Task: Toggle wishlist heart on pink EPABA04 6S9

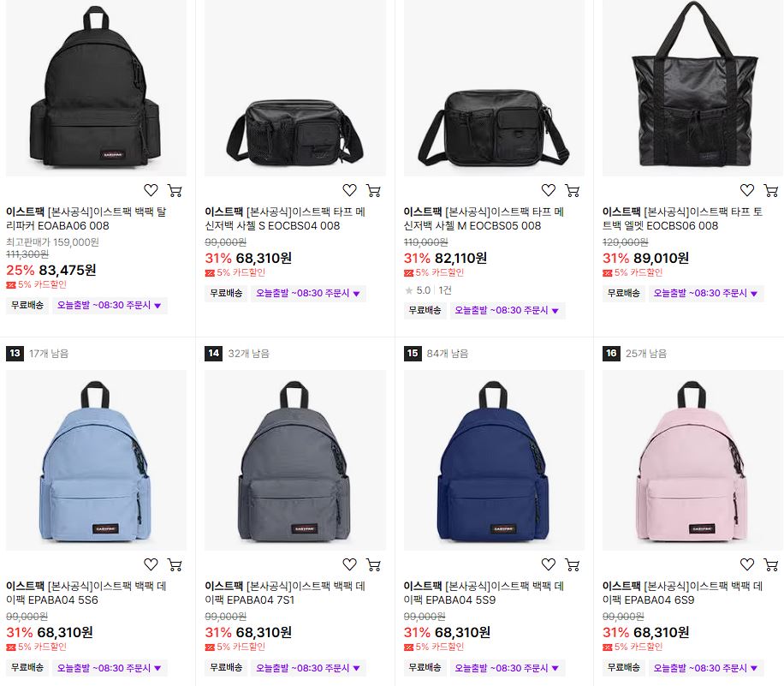Action: [747, 564]
